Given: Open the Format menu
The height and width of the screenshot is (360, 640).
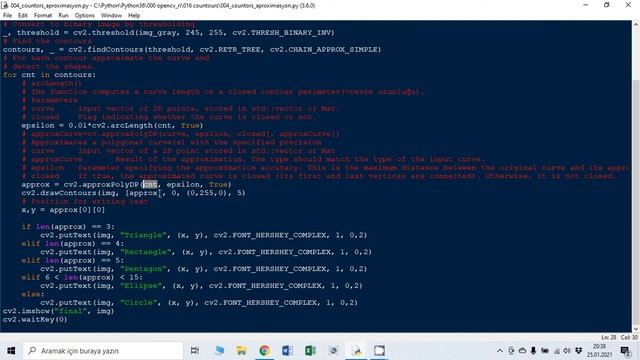Looking at the screenshot, I should [x=43, y=15].
